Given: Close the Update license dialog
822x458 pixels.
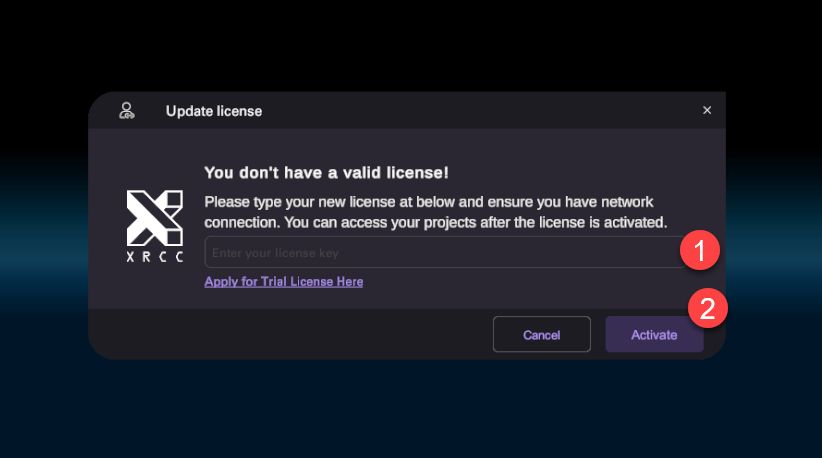Looking at the screenshot, I should tap(707, 110).
